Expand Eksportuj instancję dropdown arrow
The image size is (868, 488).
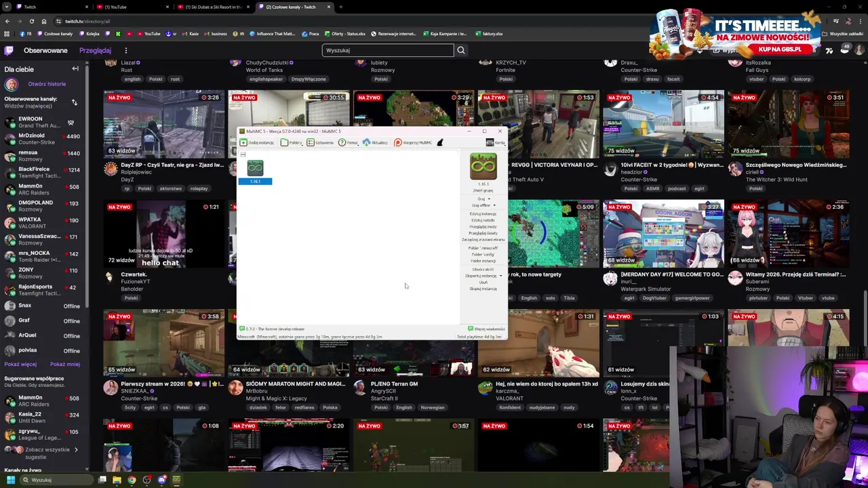501,276
